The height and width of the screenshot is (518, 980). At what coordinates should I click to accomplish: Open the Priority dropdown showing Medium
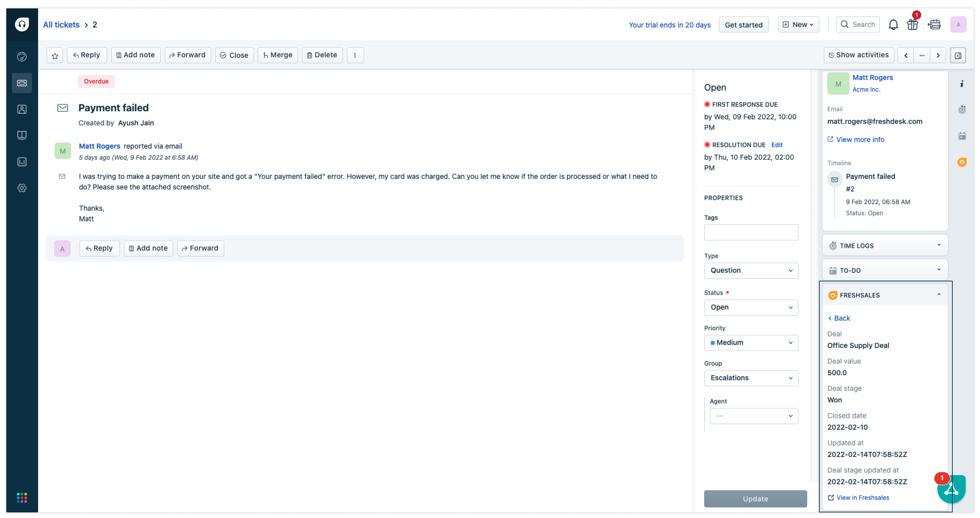tap(751, 343)
